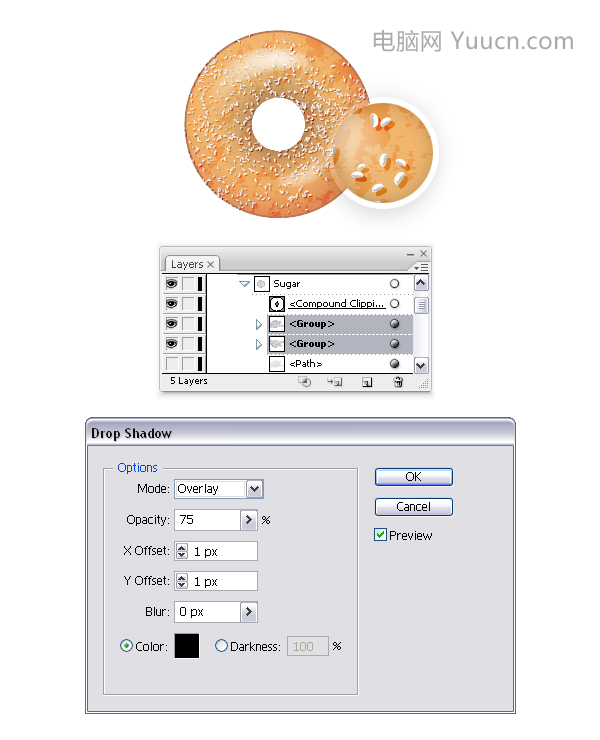The height and width of the screenshot is (740, 600).
Task: Select the Color radio button
Action: pos(126,646)
